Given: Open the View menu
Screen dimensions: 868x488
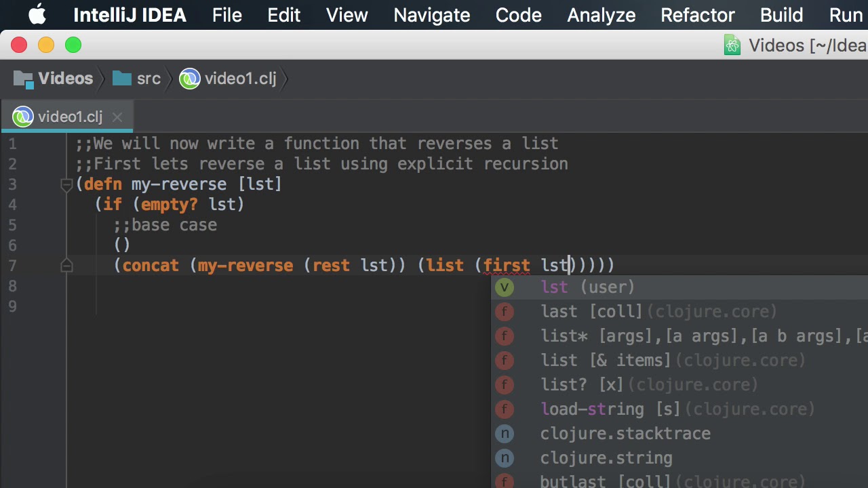Looking at the screenshot, I should pos(347,15).
